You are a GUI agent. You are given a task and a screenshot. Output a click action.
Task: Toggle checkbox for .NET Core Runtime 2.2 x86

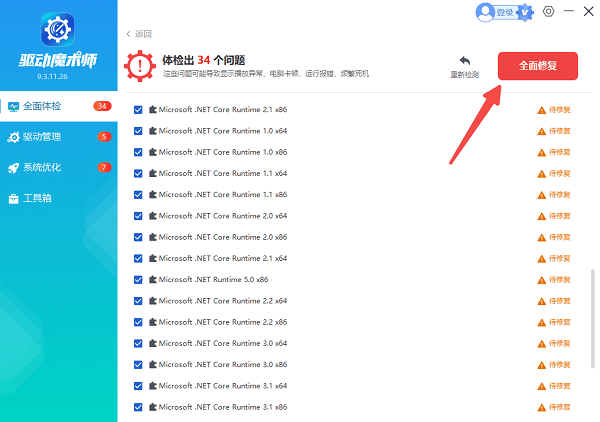(x=138, y=322)
